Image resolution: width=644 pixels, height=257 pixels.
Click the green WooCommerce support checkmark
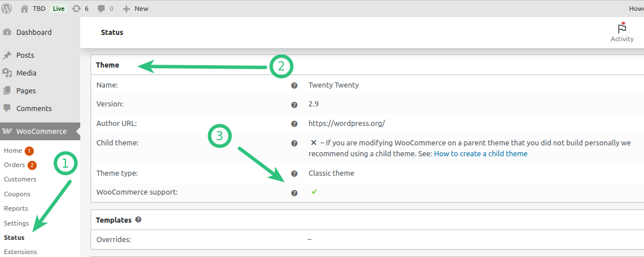coord(314,191)
